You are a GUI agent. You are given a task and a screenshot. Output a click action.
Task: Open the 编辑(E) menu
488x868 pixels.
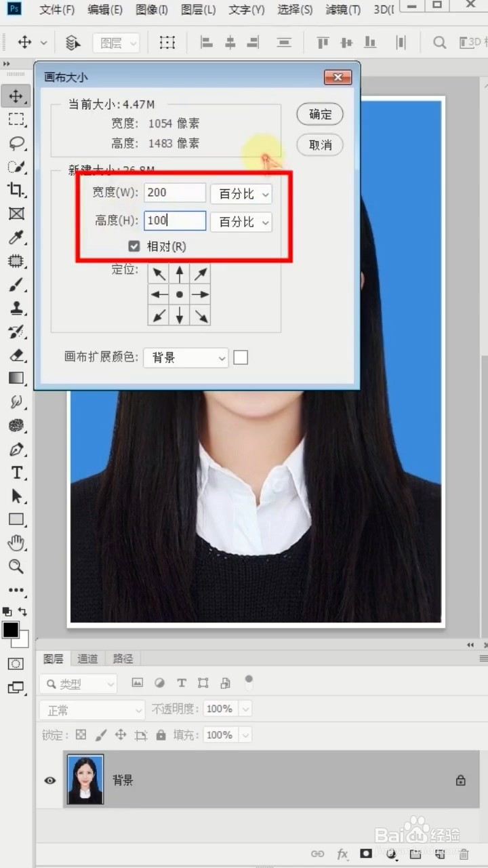(105, 10)
